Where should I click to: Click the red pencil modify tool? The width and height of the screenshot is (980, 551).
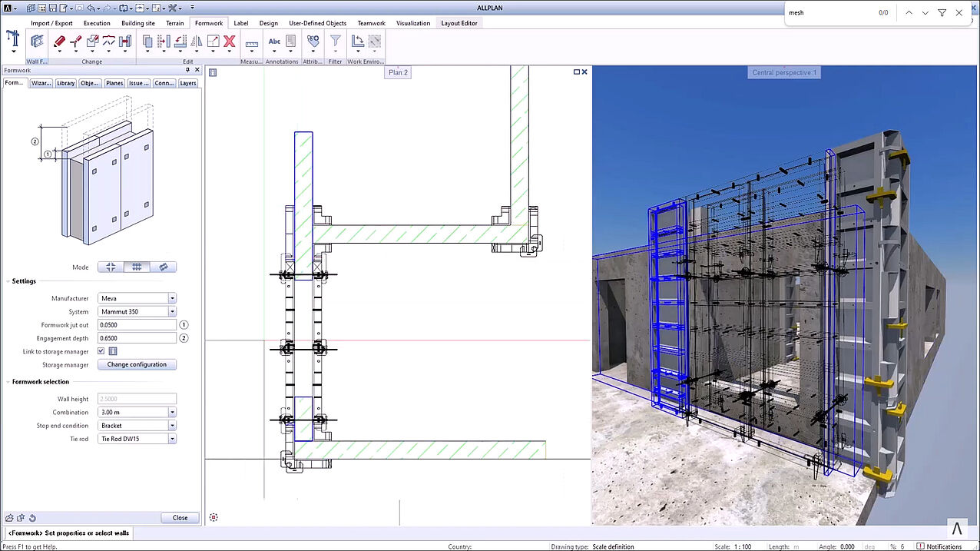click(x=60, y=41)
